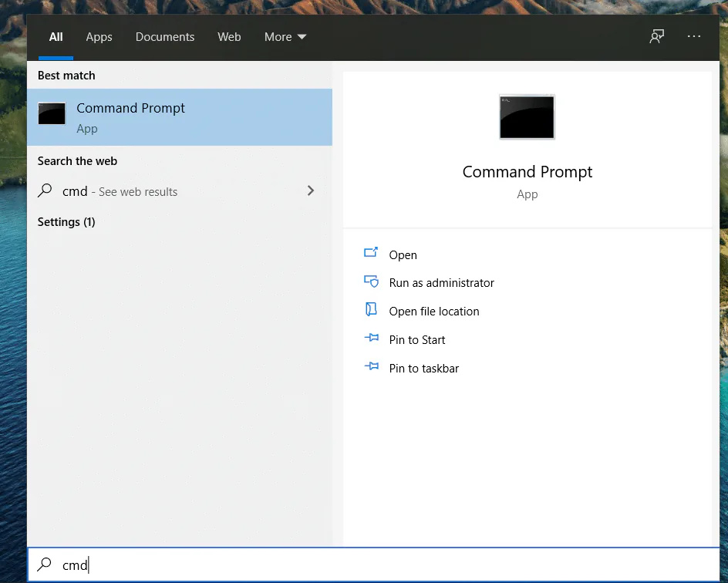This screenshot has height=583, width=728.
Task: Click the search box magnifier icon
Action: pos(45,564)
